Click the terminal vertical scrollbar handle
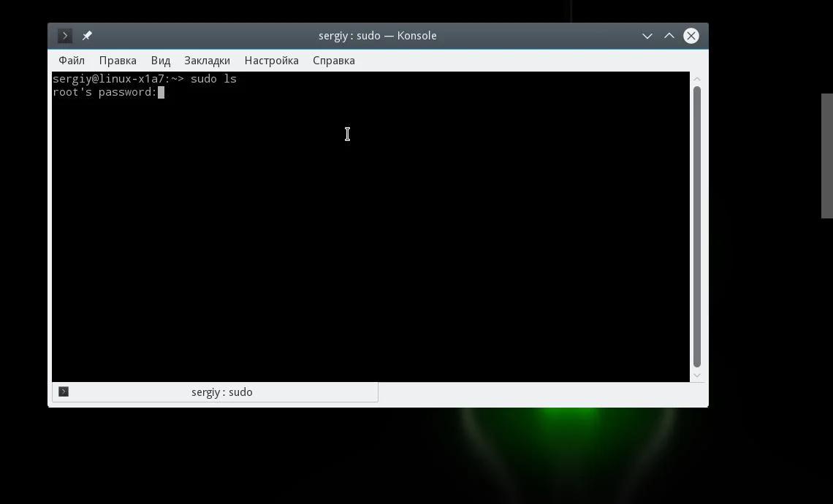The height and width of the screenshot is (504, 833). [x=697, y=226]
